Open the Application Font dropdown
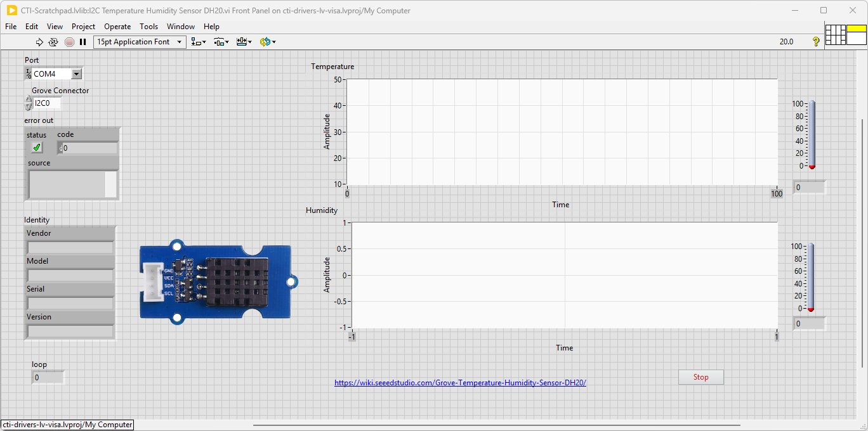Viewport: 868px width, 431px height. [x=140, y=42]
